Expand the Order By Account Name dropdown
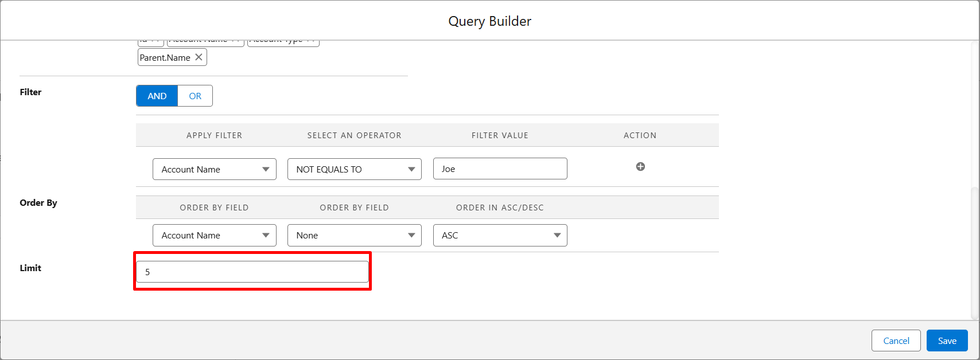 [x=214, y=236]
